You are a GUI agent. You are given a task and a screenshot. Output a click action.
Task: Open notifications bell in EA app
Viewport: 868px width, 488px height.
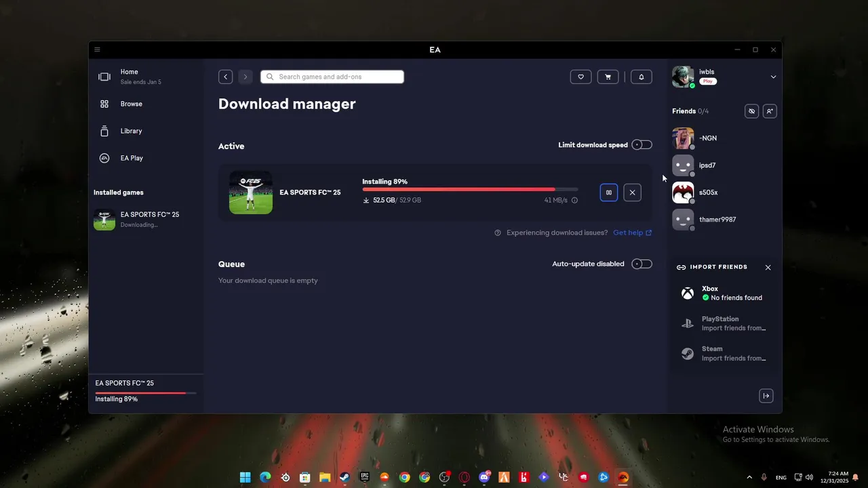642,77
